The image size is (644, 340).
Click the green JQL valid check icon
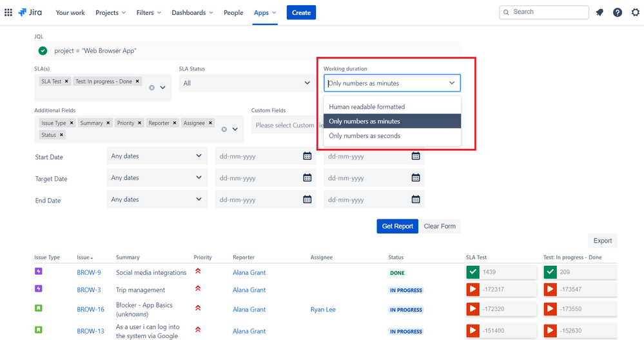(x=43, y=50)
